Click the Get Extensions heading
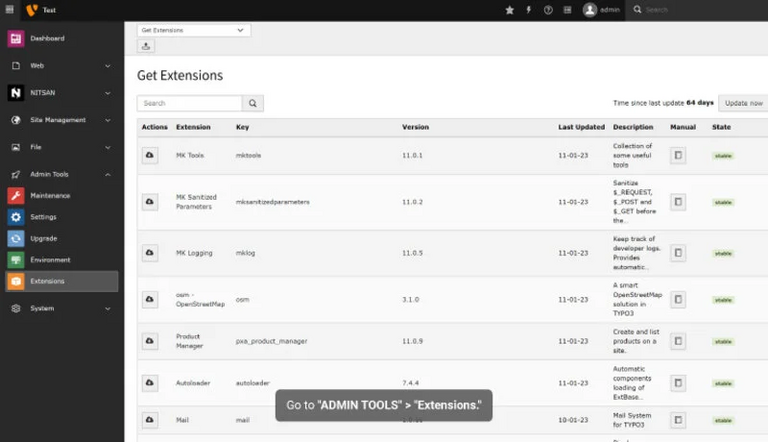Viewport: 768px width, 442px height. point(180,75)
